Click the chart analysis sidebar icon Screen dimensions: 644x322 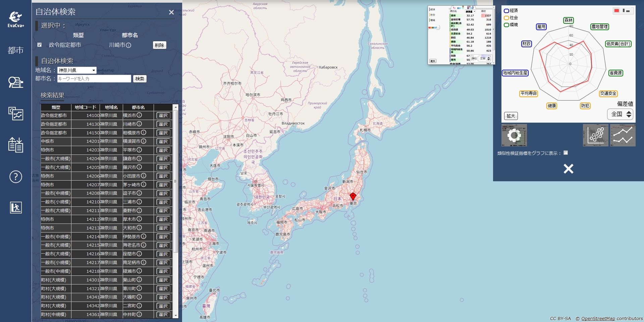point(15,114)
